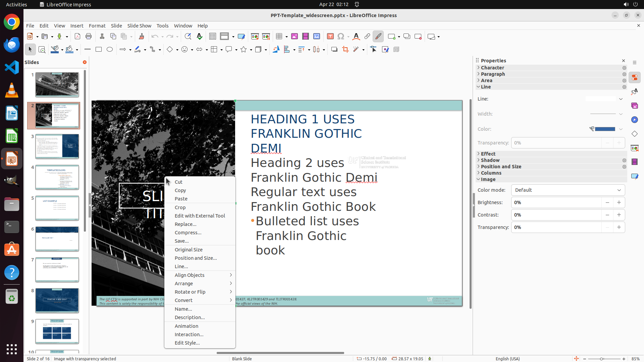Increase Brightness with the plus button
The image size is (644, 362).
click(619, 202)
